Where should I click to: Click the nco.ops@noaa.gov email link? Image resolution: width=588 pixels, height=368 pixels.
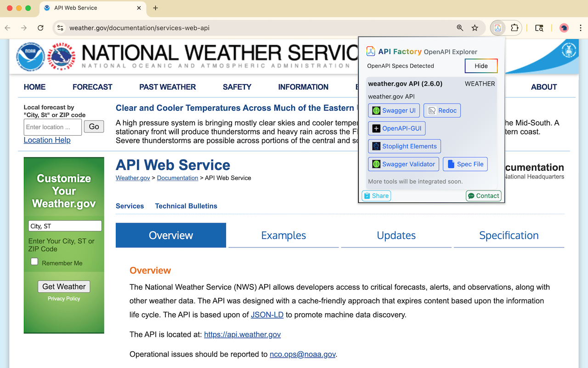click(303, 354)
